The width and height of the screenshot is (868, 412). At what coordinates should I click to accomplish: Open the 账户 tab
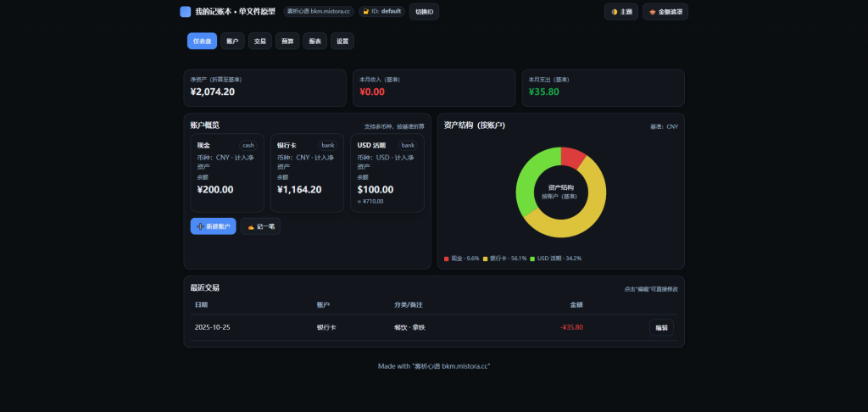point(232,41)
